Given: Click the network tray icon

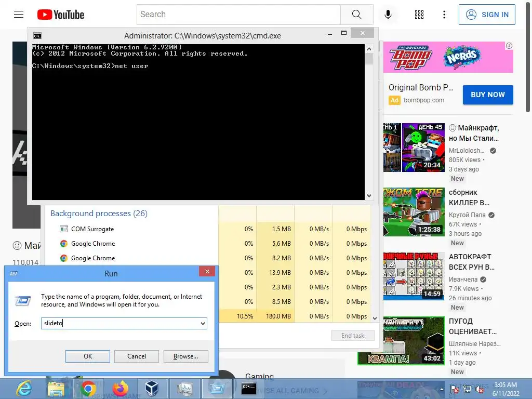Looking at the screenshot, I should click(467, 389).
